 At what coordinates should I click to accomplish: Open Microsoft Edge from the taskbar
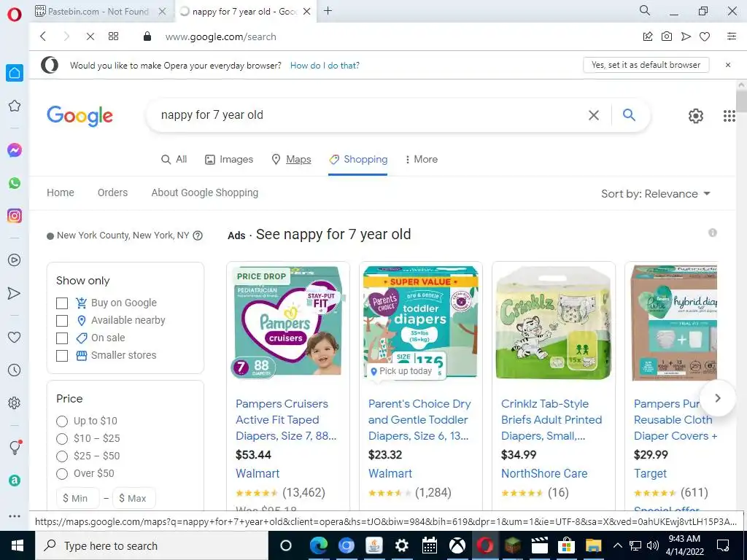coord(319,545)
